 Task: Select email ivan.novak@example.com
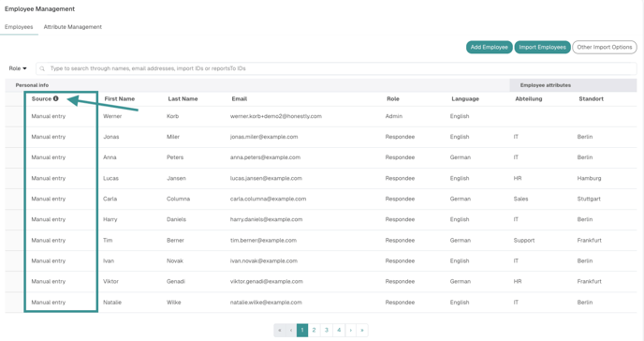(264, 260)
